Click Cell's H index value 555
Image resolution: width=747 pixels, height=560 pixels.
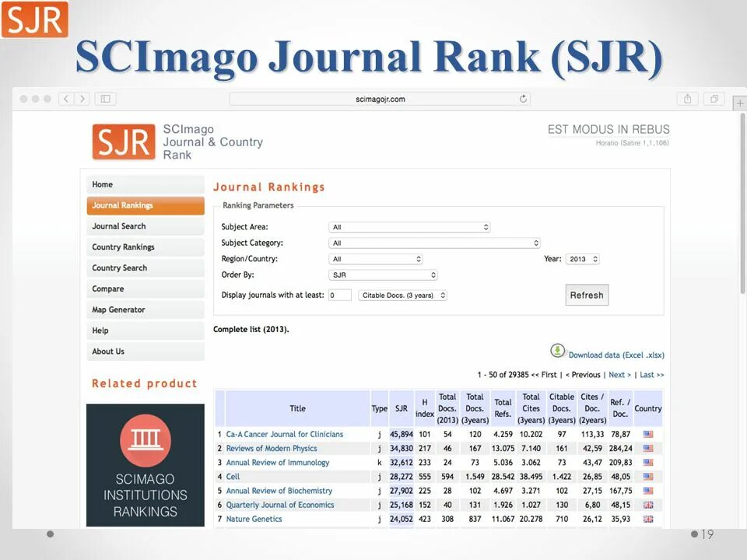pos(425,477)
